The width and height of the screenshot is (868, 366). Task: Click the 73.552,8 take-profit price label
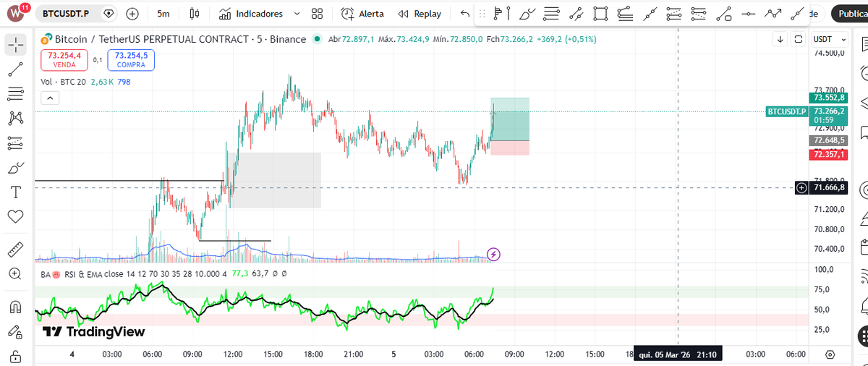[829, 98]
